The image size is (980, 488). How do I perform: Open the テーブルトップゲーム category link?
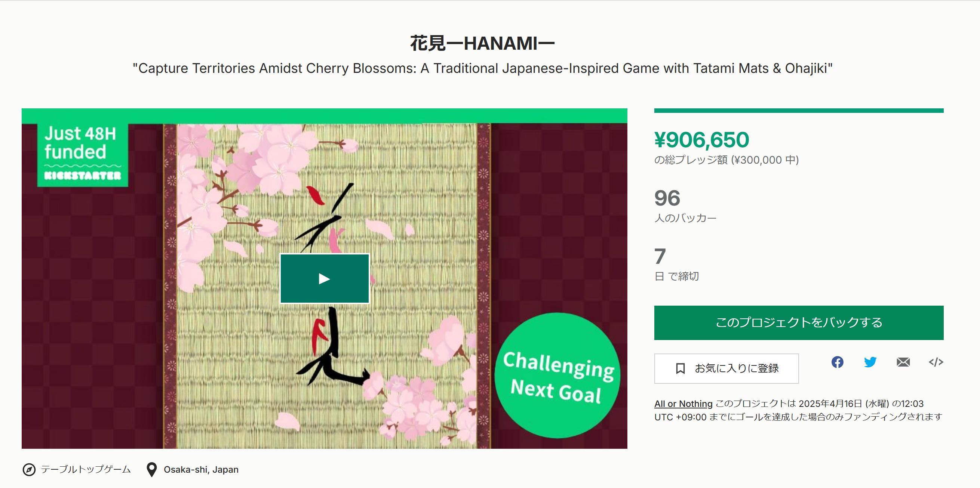(86, 469)
